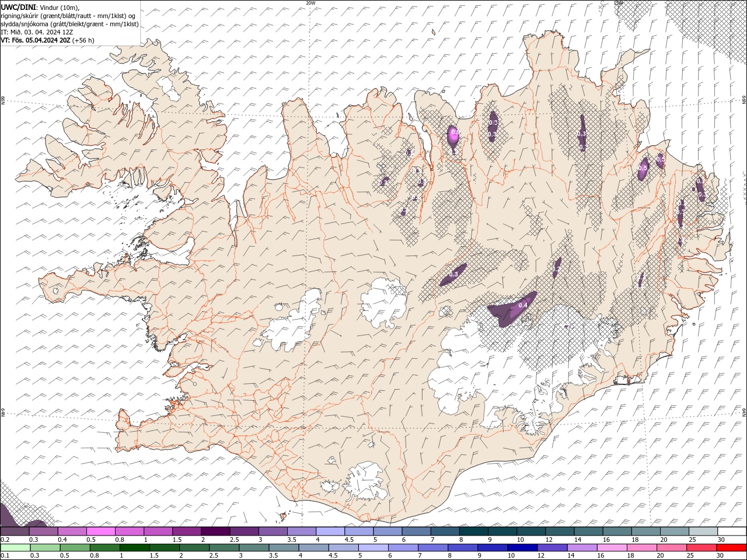Select the palest green rain swatch at 0.1

tap(15, 548)
